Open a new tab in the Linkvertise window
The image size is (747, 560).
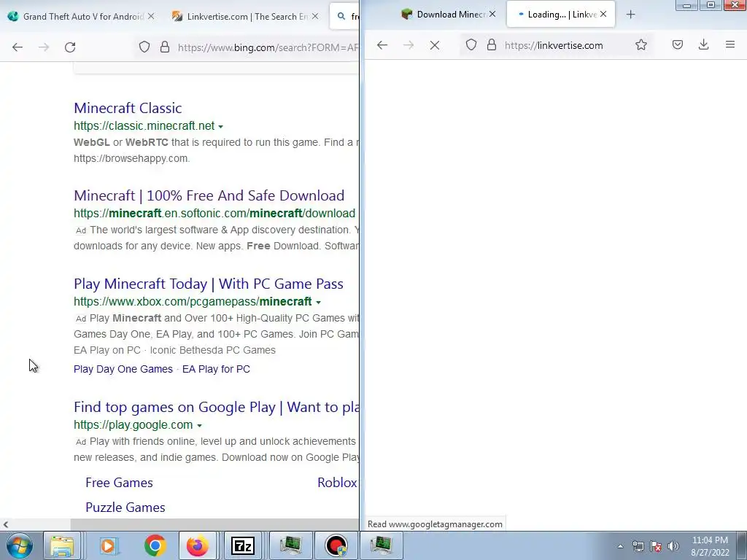click(x=630, y=15)
